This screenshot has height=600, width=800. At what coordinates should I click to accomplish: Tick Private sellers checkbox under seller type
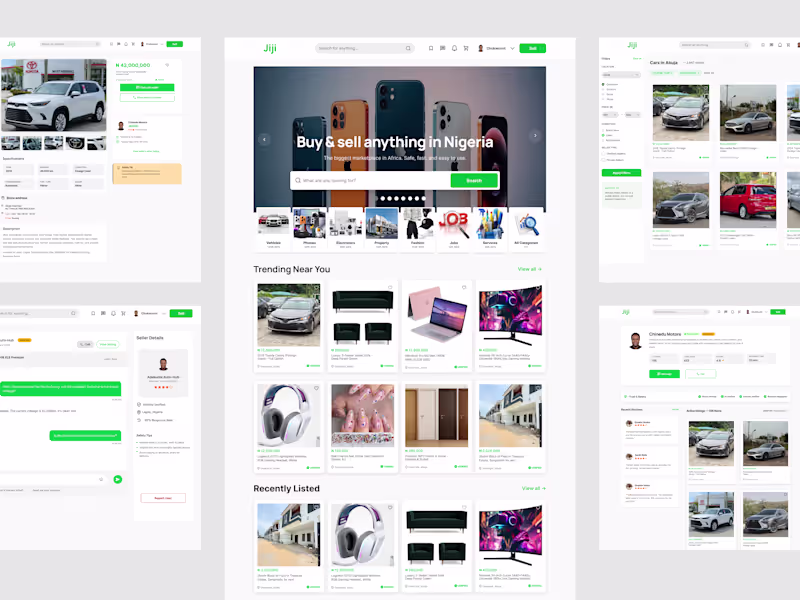pyautogui.click(x=604, y=160)
